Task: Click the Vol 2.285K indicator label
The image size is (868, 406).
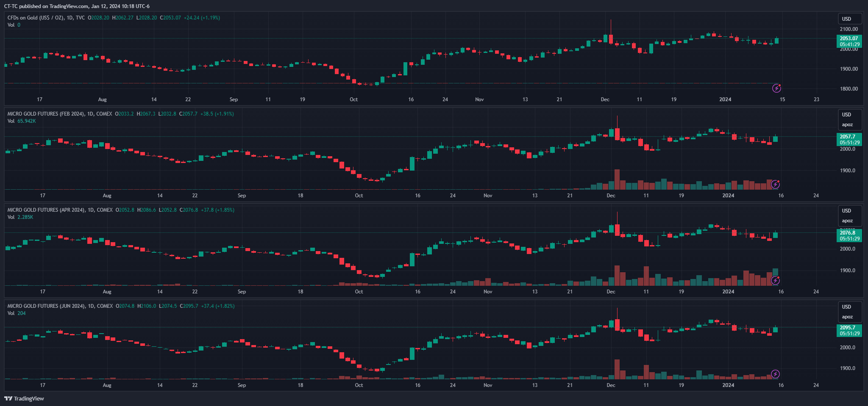Action: [20, 217]
